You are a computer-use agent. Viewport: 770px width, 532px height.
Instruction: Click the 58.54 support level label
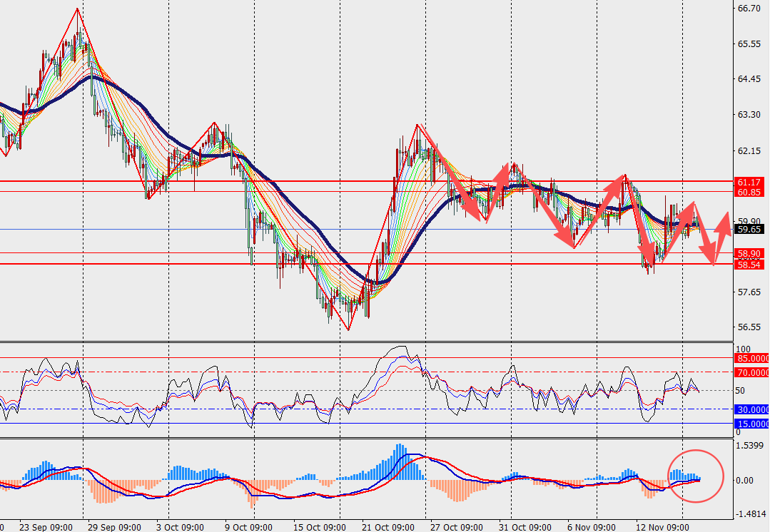coord(748,265)
